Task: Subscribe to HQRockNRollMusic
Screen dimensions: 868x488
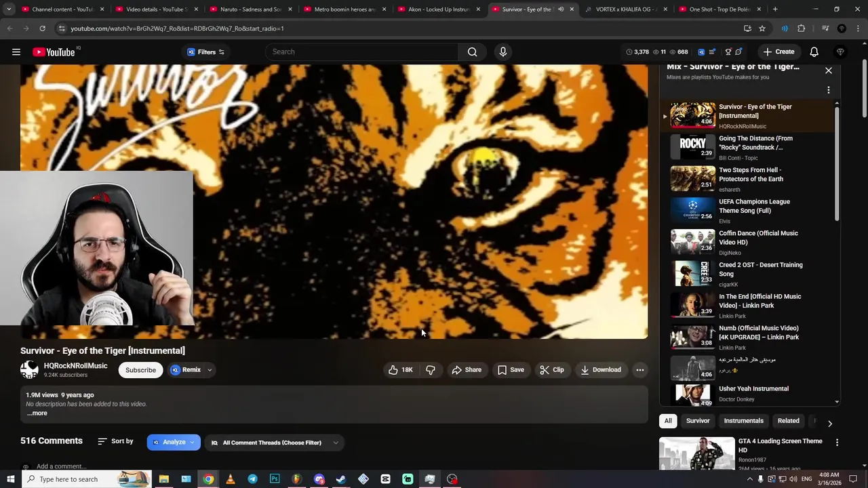Action: tap(140, 370)
